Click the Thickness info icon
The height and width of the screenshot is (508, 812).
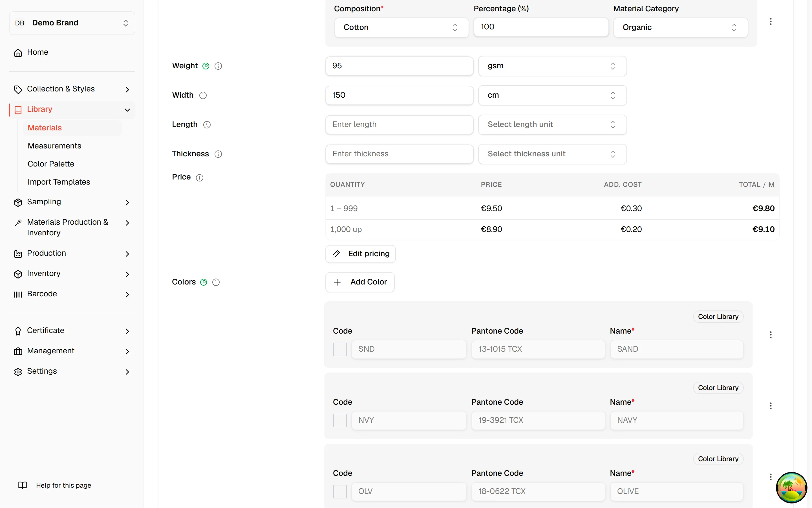218,154
